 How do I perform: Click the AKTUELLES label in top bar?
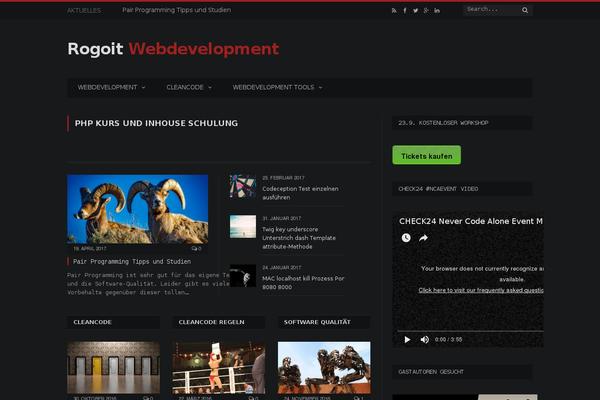click(x=84, y=11)
